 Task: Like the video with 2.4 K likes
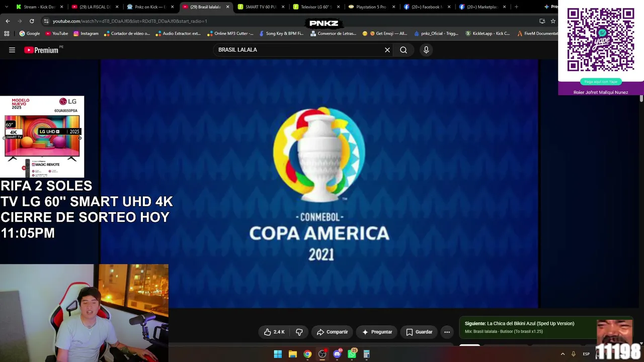click(x=275, y=332)
